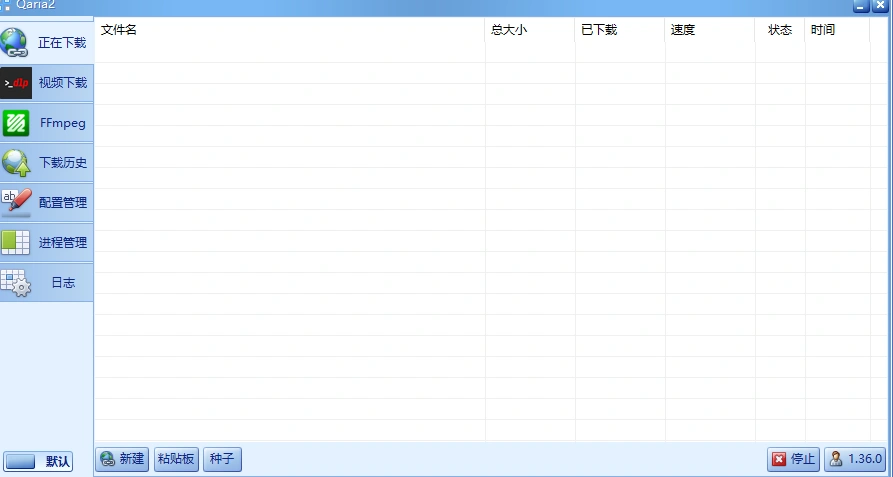Show the 日志 log panel
893x477 pixels.
[47, 282]
